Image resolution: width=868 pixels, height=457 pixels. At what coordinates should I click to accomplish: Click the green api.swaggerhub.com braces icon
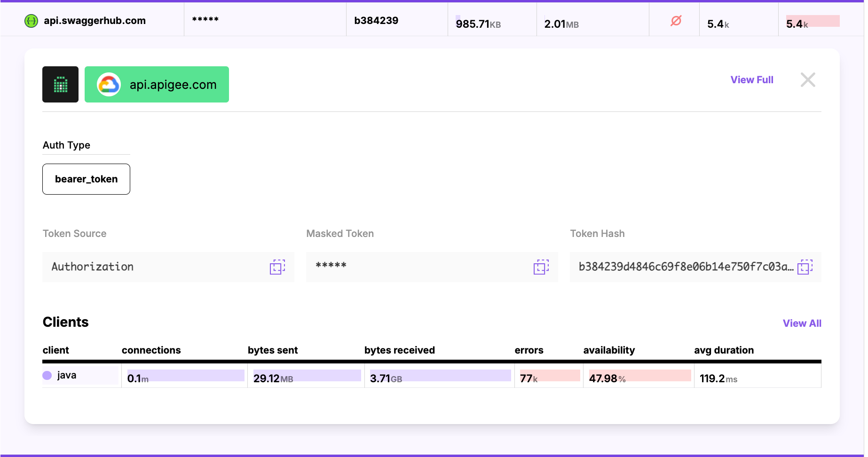click(x=31, y=20)
